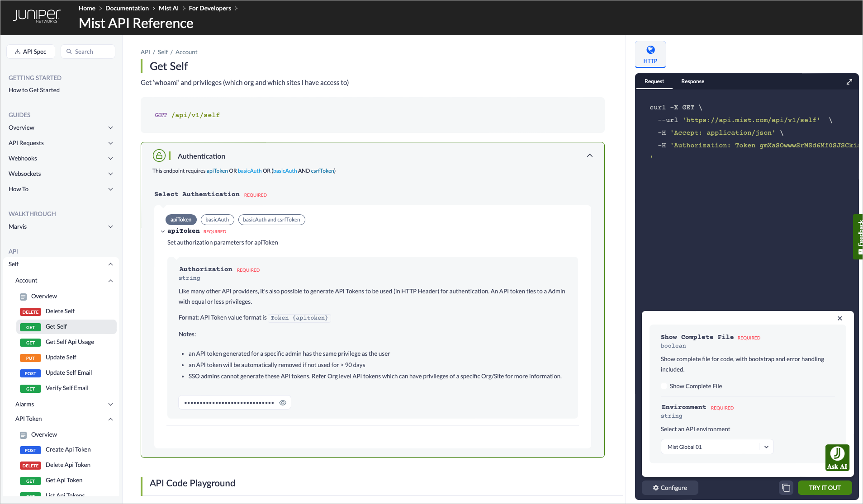The height and width of the screenshot is (504, 863).
Task: Download the API Spec
Action: (x=31, y=52)
